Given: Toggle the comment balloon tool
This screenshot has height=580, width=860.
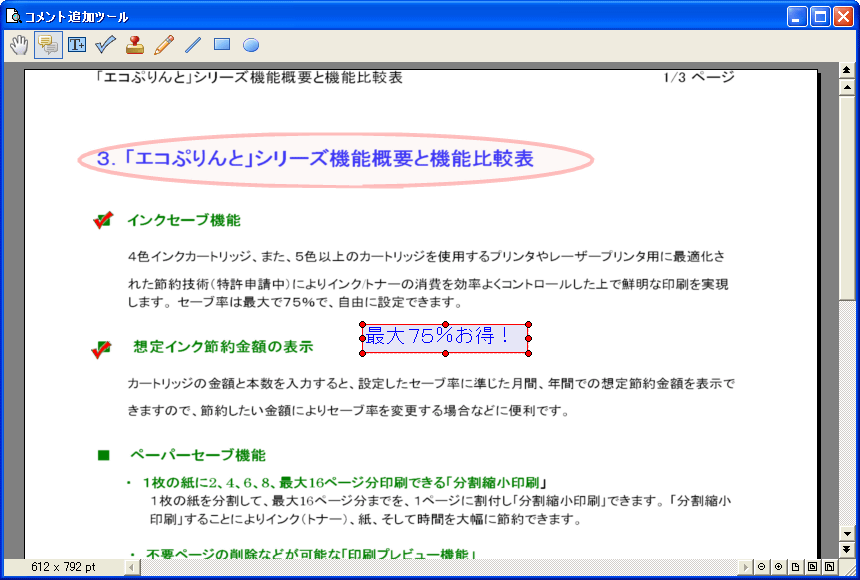Looking at the screenshot, I should (48, 45).
